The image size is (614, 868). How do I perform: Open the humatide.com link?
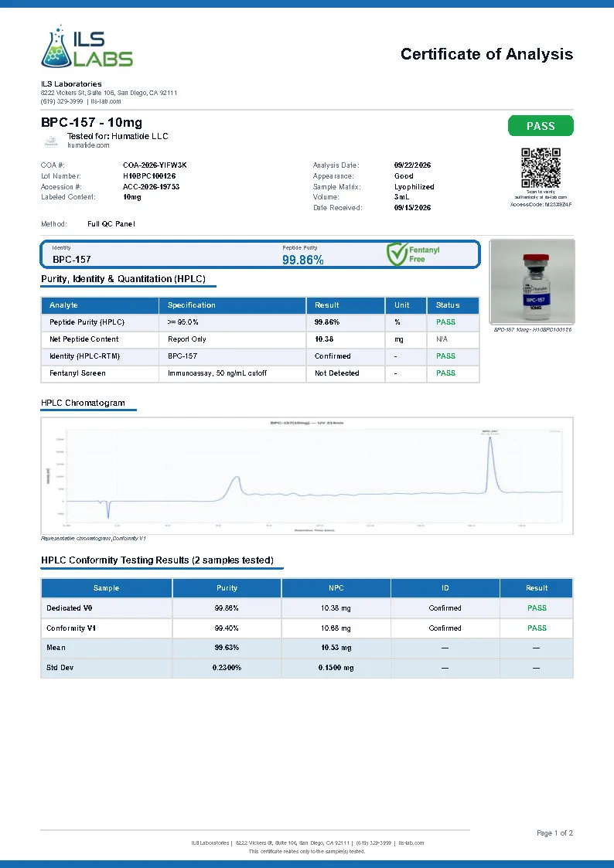click(x=89, y=145)
